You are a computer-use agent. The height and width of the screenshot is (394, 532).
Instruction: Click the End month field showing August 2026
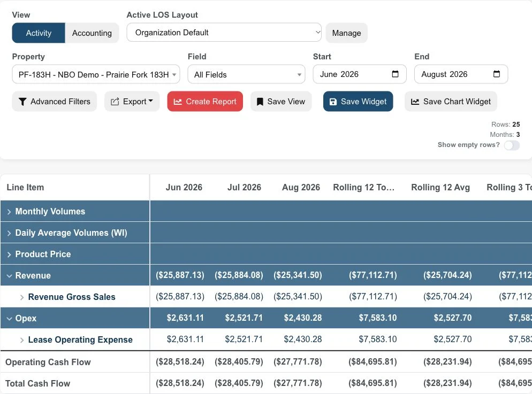(x=461, y=74)
